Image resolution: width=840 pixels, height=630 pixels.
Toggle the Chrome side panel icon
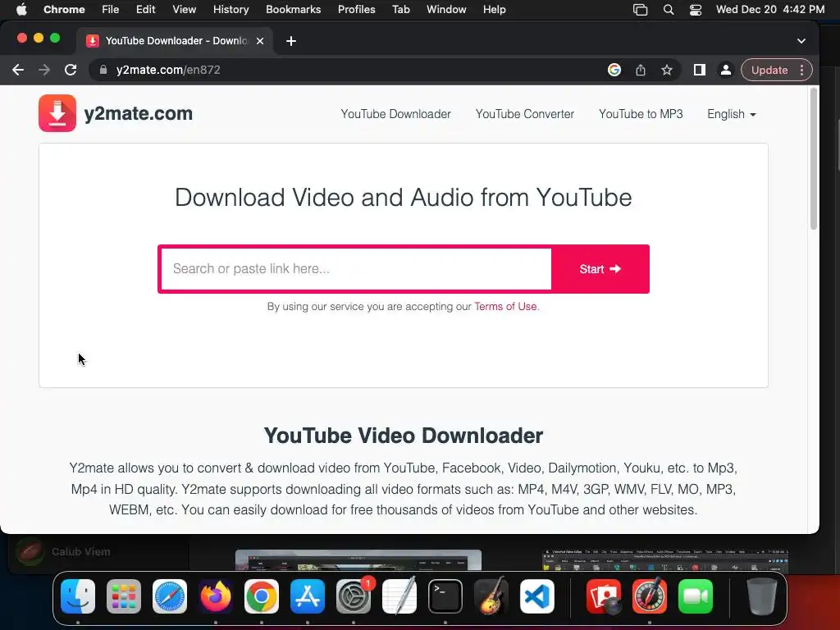coord(699,70)
